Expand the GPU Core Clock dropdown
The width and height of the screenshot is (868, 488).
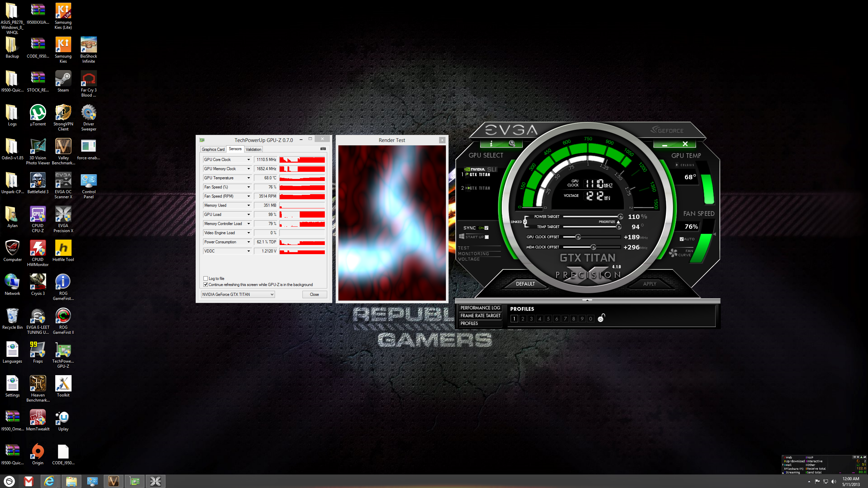tap(249, 160)
